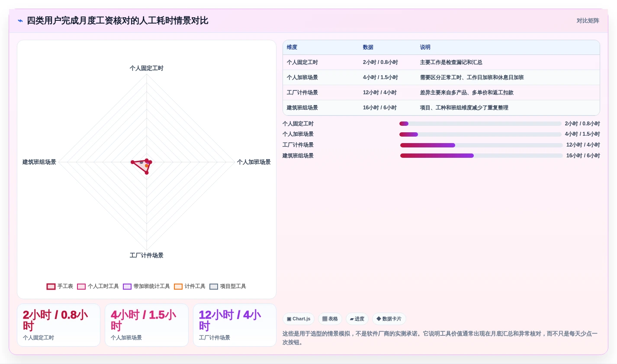This screenshot has width=617, height=364.
Task: Click the 对比矩阵 label in header
Action: click(588, 21)
